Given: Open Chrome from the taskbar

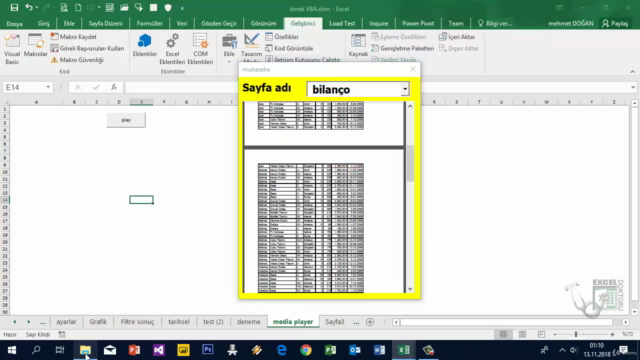Looking at the screenshot, I should point(306,350).
